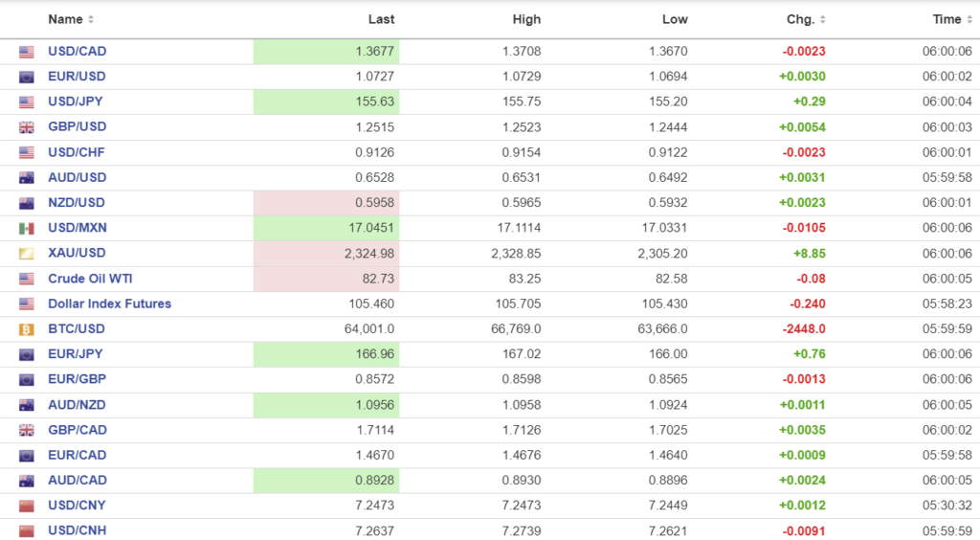
Task: Open the USD/CNH pair link
Action: [78, 530]
